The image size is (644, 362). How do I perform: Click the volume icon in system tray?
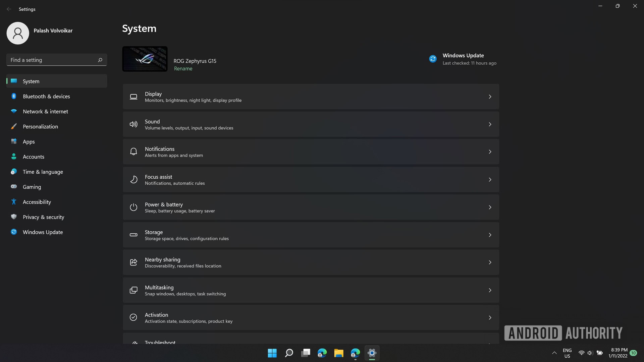590,353
